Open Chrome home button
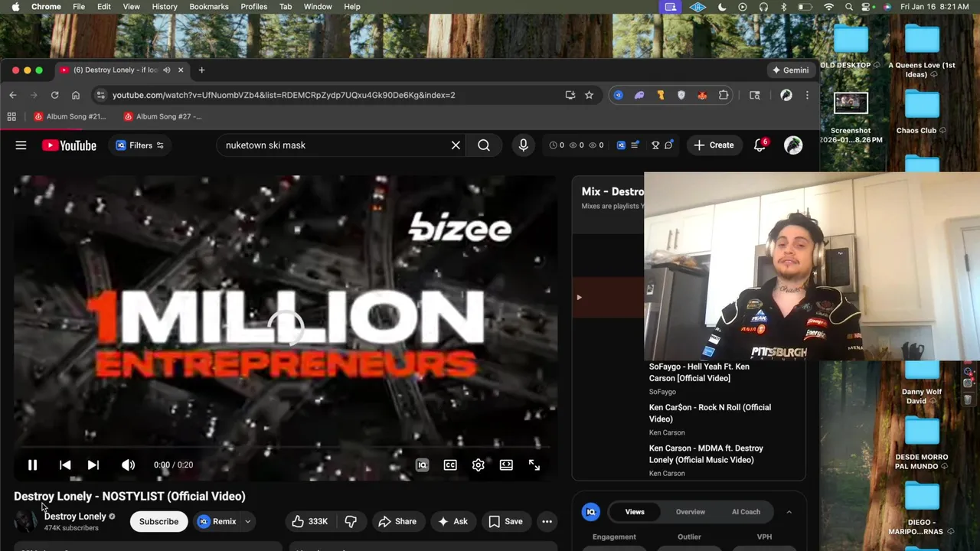The height and width of the screenshot is (551, 980). pos(76,95)
